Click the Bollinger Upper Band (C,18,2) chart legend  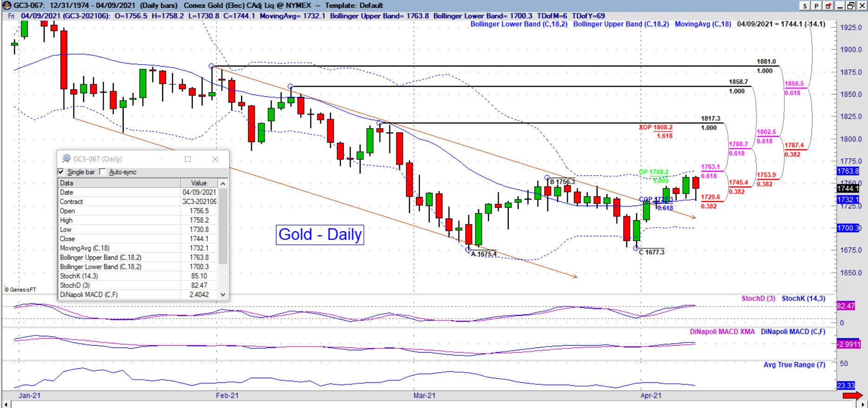(621, 24)
